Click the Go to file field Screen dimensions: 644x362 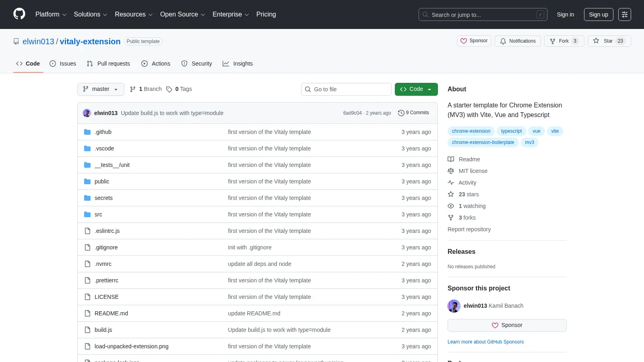pos(346,89)
